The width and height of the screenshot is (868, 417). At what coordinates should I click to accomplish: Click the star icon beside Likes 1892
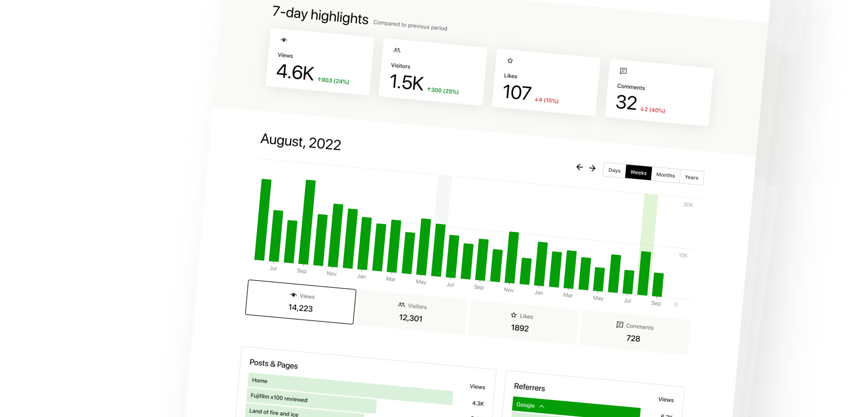click(x=514, y=315)
